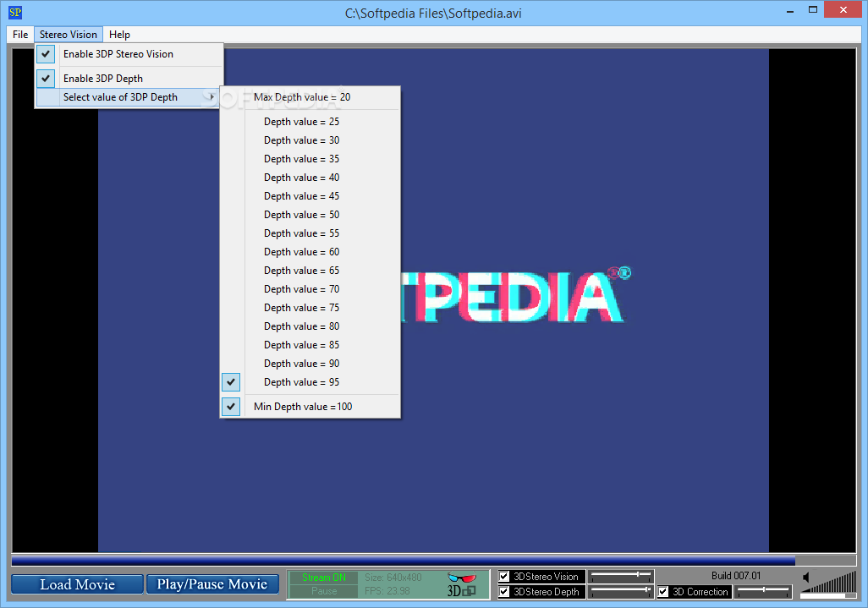Click the SP application icon in title bar
Screen dimensions: 868x608
15,12
